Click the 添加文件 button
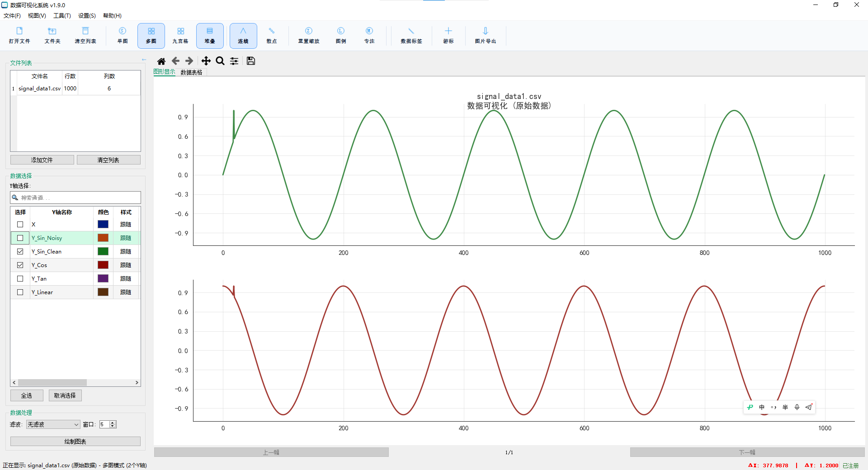Image resolution: width=868 pixels, height=470 pixels. pyautogui.click(x=42, y=160)
